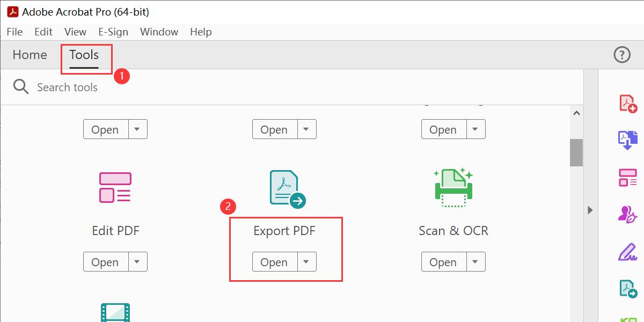
Task: Click Open under Scan & OCR
Action: 443,262
